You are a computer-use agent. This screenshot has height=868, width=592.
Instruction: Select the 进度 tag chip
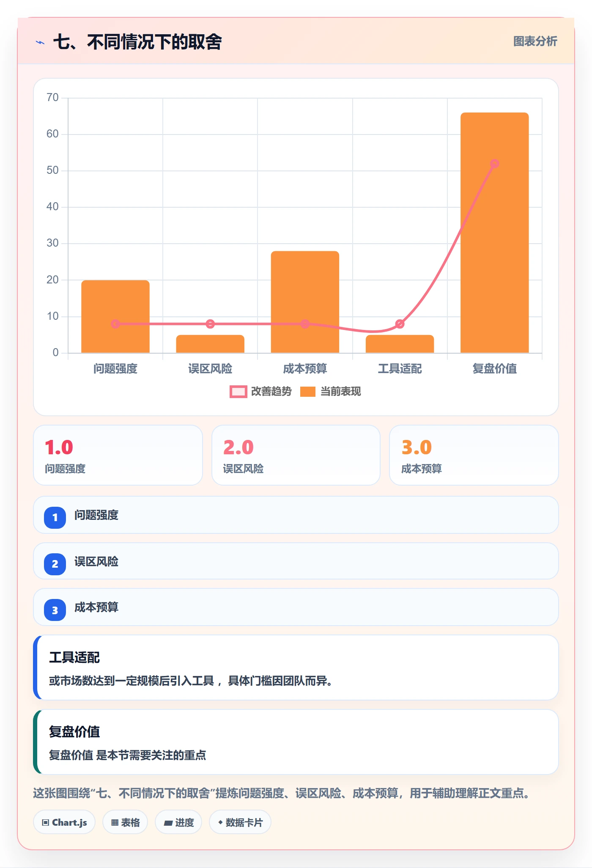coord(178,822)
